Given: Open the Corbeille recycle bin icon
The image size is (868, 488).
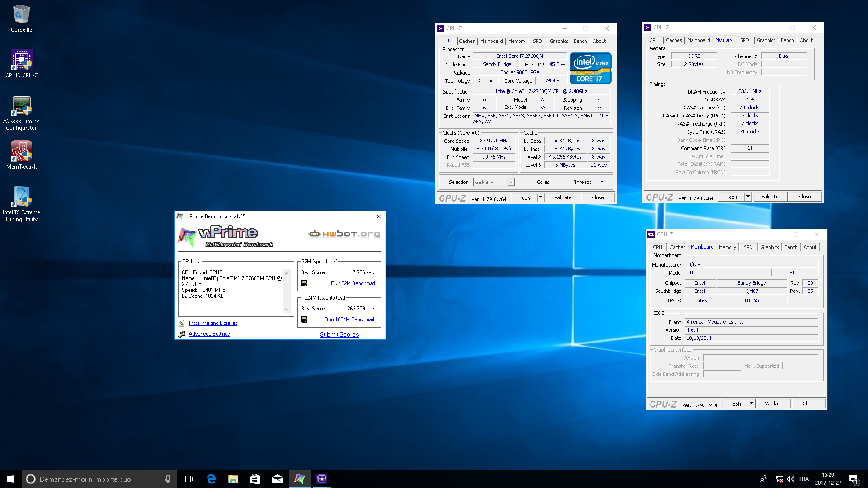Looking at the screenshot, I should coord(21,19).
